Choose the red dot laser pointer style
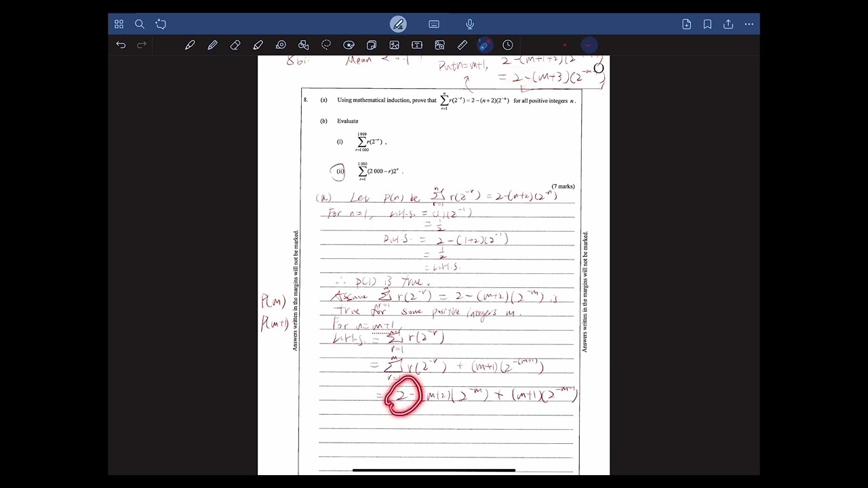This screenshot has width=868, height=488. tap(565, 45)
